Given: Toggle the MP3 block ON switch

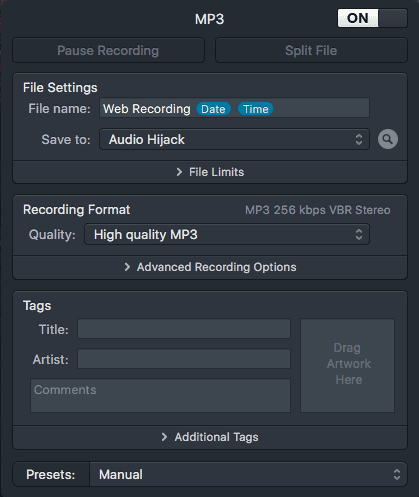Looking at the screenshot, I should tap(372, 18).
